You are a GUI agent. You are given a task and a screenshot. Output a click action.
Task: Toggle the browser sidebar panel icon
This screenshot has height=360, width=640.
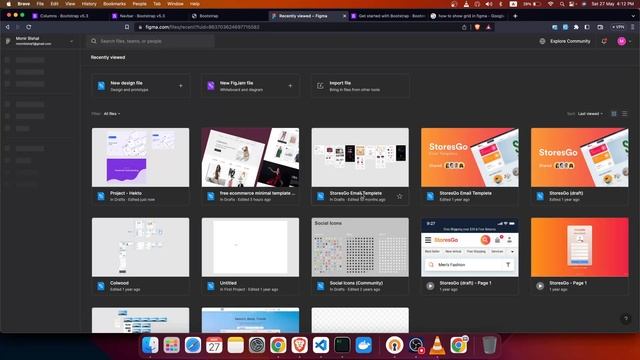pyautogui.click(x=587, y=27)
